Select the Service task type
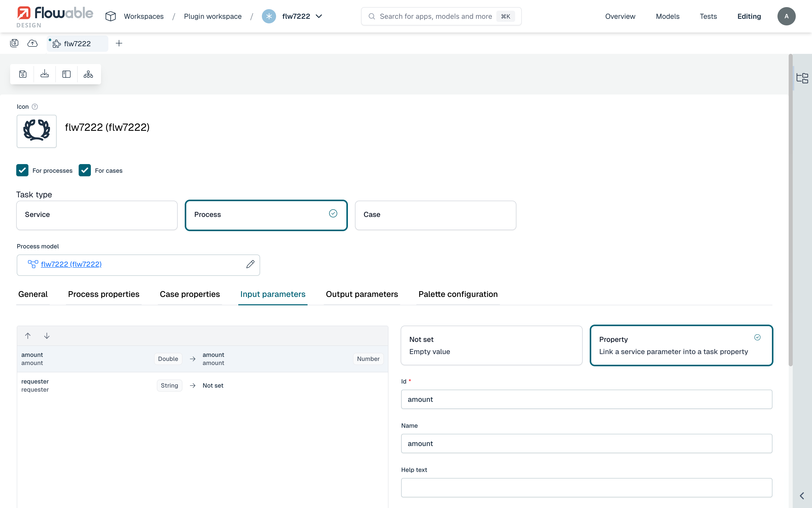 (x=97, y=215)
